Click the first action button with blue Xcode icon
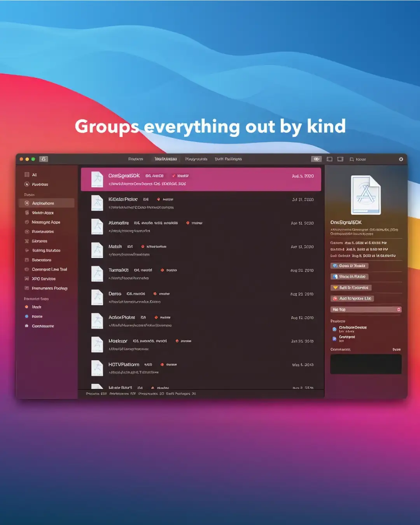This screenshot has width=420, height=525. coord(349,266)
